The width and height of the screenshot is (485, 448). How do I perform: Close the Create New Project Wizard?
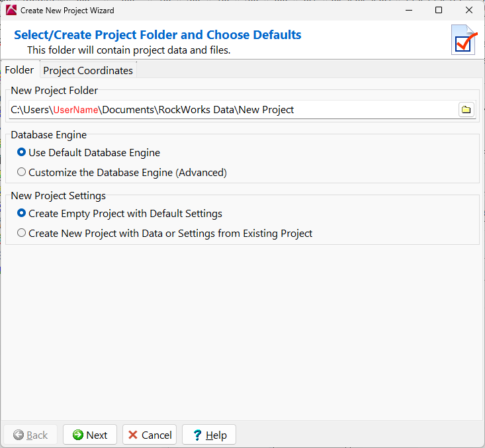pyautogui.click(x=469, y=10)
